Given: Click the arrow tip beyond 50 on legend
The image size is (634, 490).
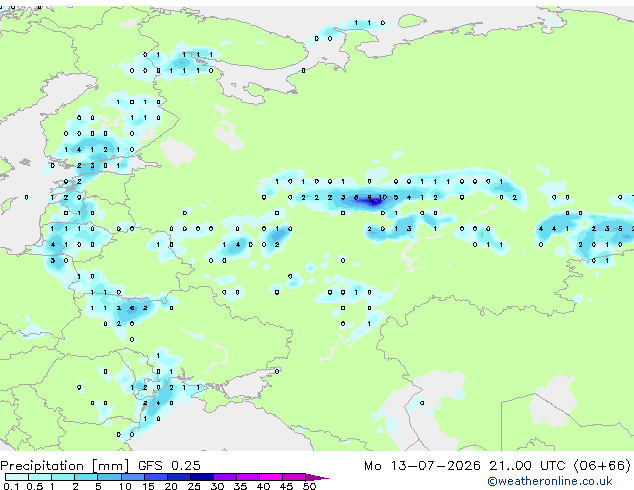Looking at the screenshot, I should [317, 477].
